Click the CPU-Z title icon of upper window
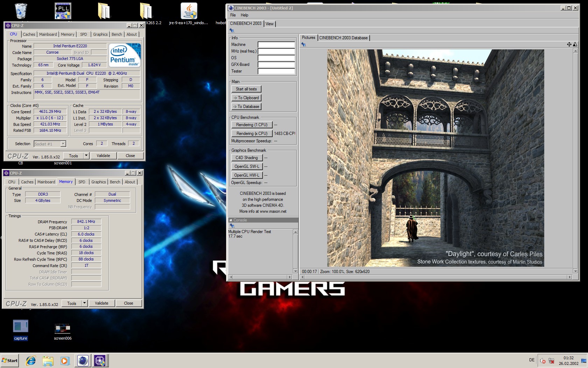Viewport: 588px width, 368px height. tap(8, 26)
